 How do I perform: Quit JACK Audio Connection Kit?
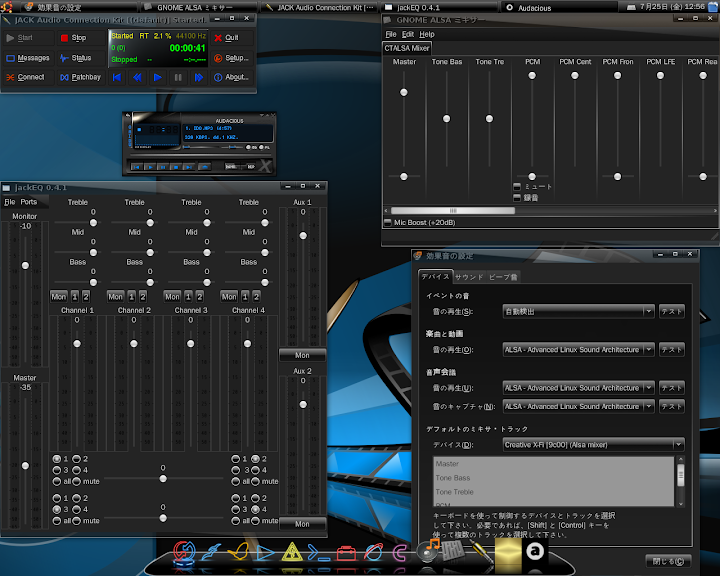point(232,38)
